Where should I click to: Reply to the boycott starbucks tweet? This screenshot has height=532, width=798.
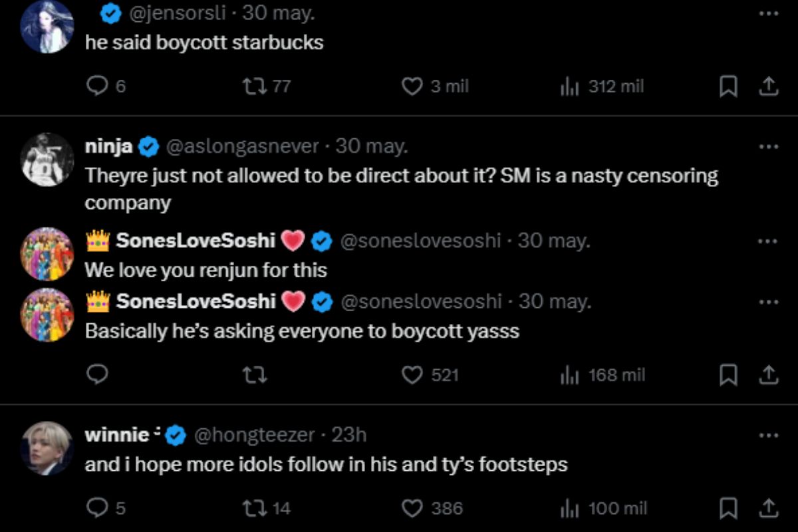98,86
